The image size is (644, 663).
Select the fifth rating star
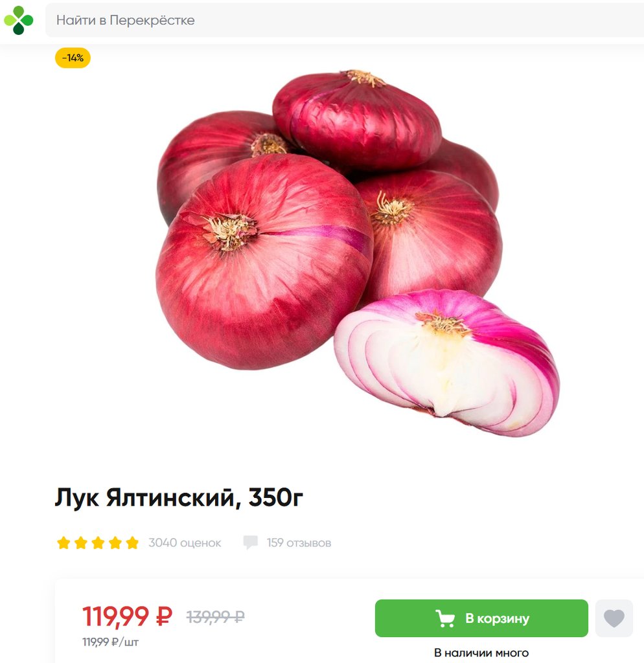[x=132, y=543]
